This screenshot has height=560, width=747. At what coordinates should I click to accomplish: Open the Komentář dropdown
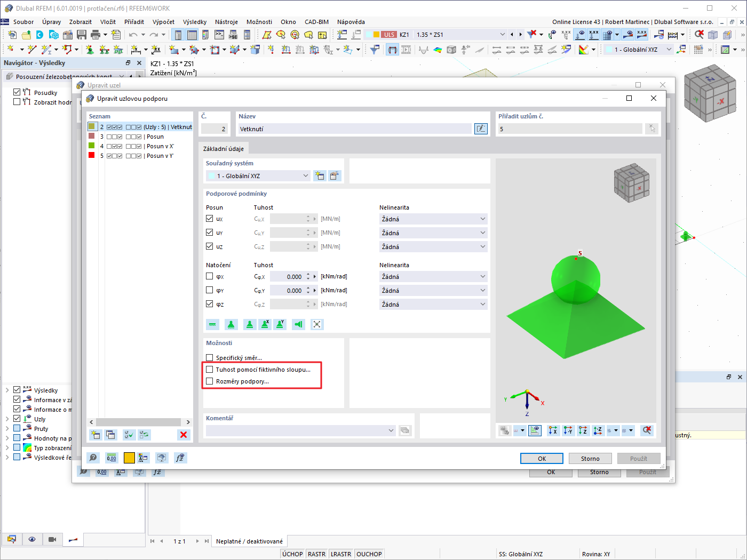click(300, 430)
